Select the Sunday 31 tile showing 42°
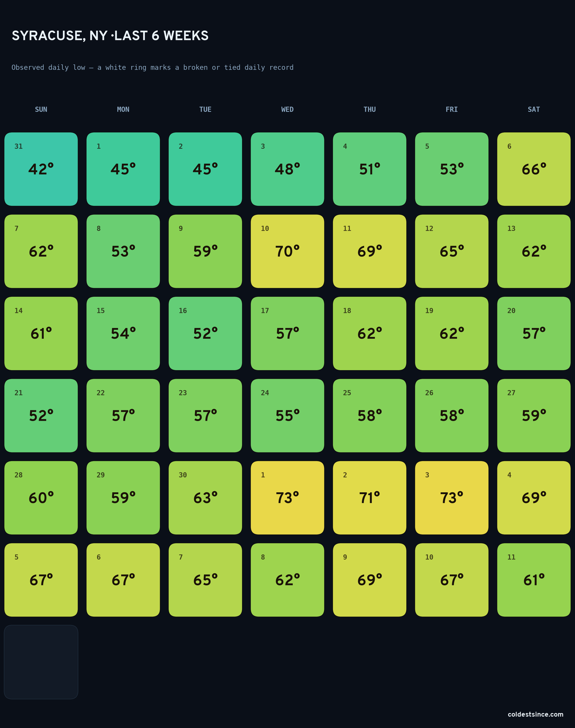This screenshot has width=575, height=728. [41, 169]
